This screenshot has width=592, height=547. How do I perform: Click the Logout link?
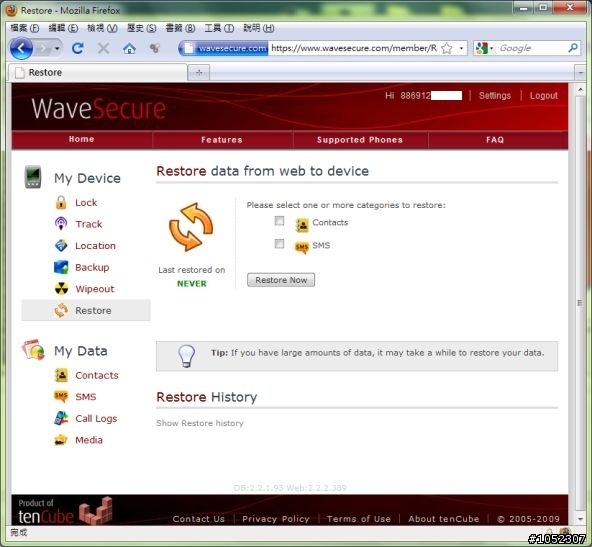(543, 96)
